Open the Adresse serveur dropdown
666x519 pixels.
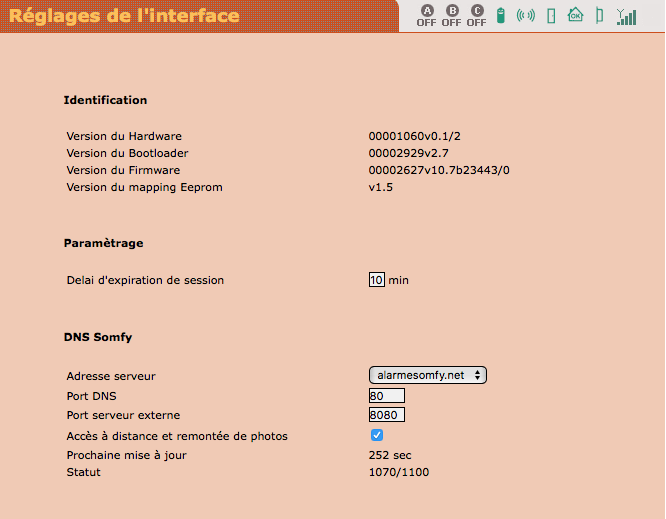(x=428, y=375)
